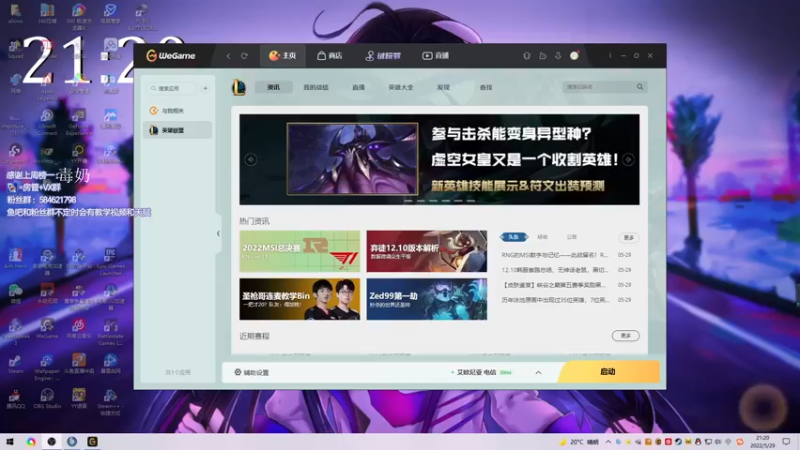Click the WeGame logo in the title bar
Image resolution: width=800 pixels, height=450 pixels.
coord(170,56)
